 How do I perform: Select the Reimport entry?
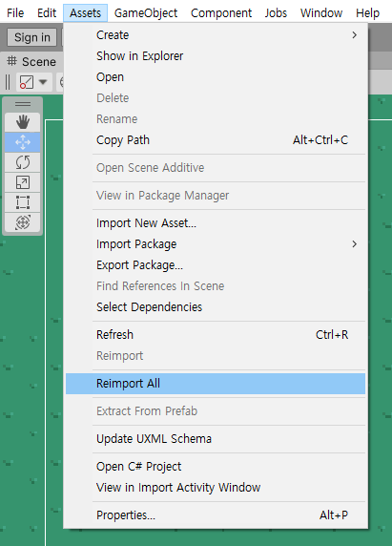[216, 355]
